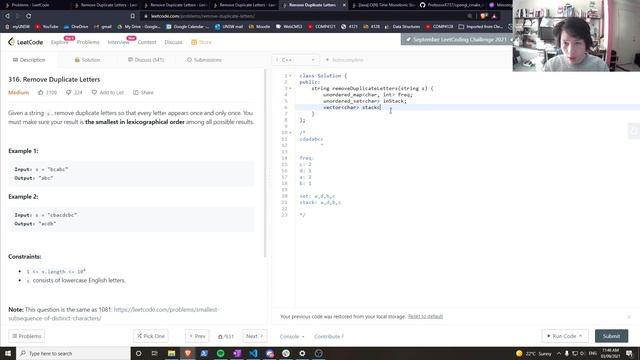Close the active Remove Duplicate Letters tab
This screenshot has width=640, height=360.
click(x=344, y=5)
